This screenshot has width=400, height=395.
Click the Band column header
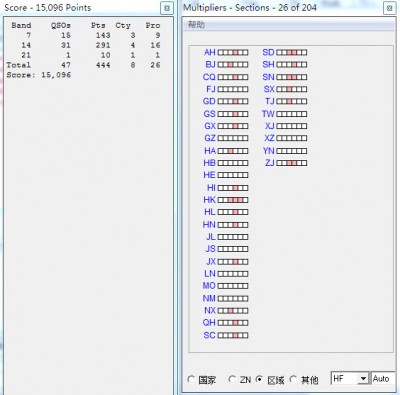21,25
